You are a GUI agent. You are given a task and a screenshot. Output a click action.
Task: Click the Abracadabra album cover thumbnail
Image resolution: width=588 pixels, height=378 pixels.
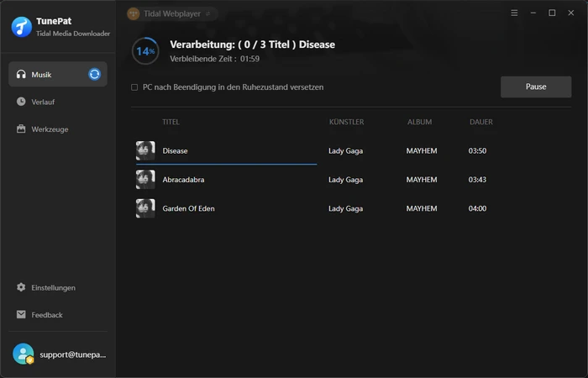(145, 180)
